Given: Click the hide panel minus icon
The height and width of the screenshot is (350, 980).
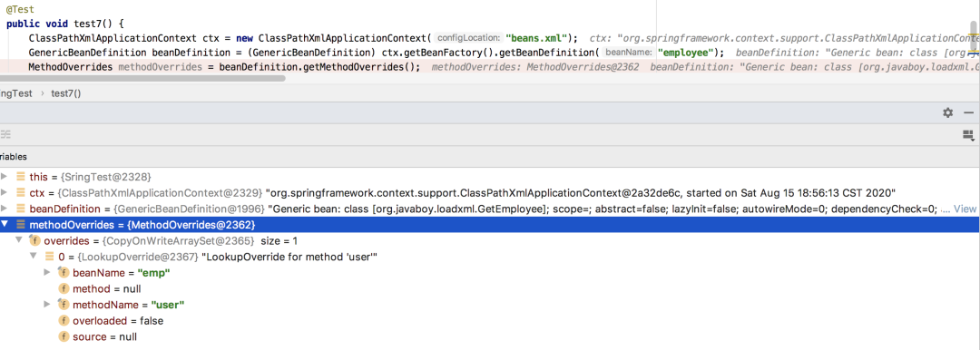Looking at the screenshot, I should point(969,112).
